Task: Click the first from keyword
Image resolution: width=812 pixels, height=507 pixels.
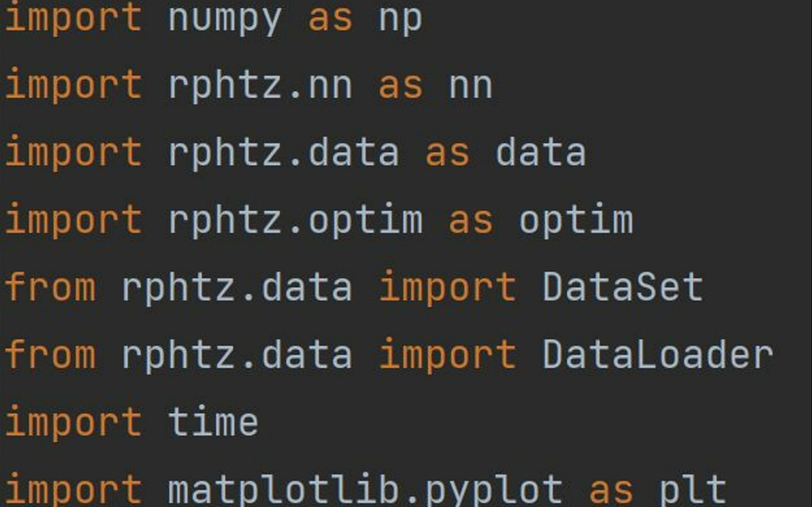Action: tap(50, 287)
